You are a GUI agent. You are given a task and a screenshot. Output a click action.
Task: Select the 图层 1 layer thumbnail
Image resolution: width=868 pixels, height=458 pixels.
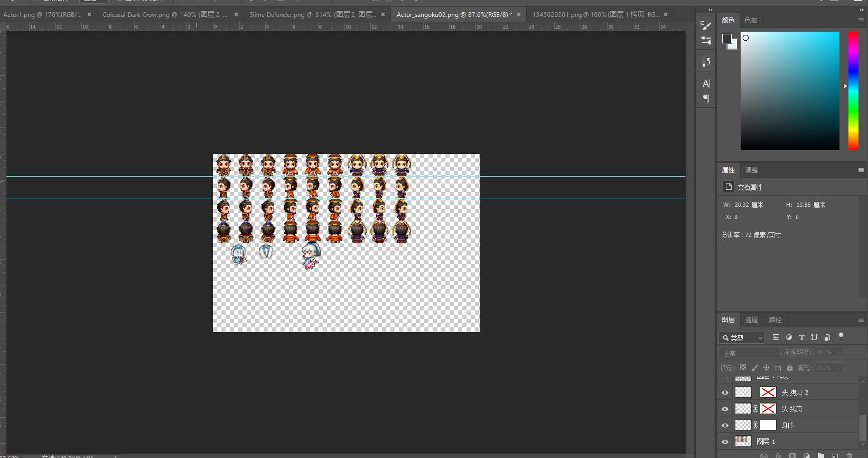[743, 442]
